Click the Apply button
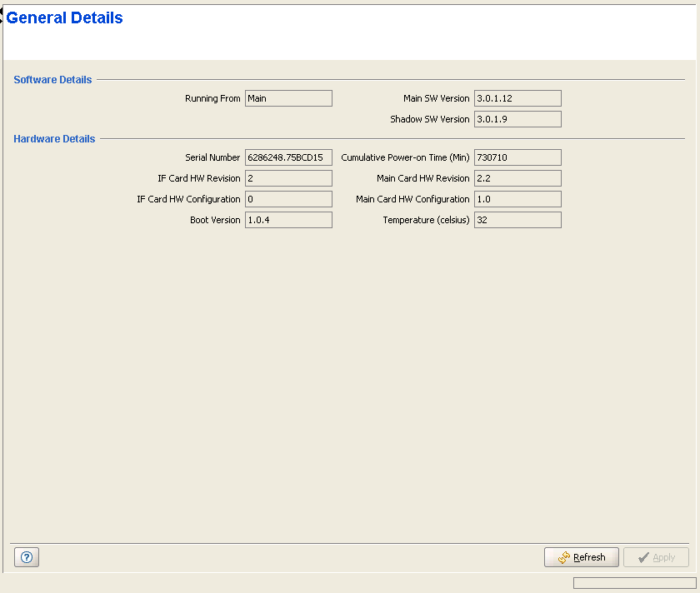 tap(656, 557)
